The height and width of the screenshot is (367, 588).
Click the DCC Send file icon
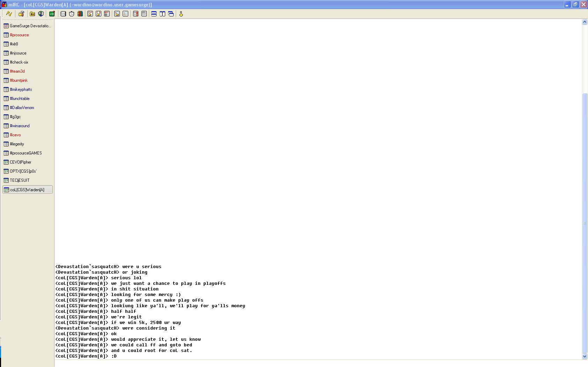(90, 14)
